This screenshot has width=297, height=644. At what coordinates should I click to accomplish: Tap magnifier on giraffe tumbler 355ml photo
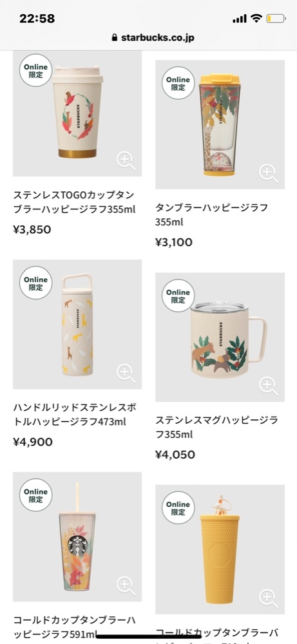pos(268,173)
